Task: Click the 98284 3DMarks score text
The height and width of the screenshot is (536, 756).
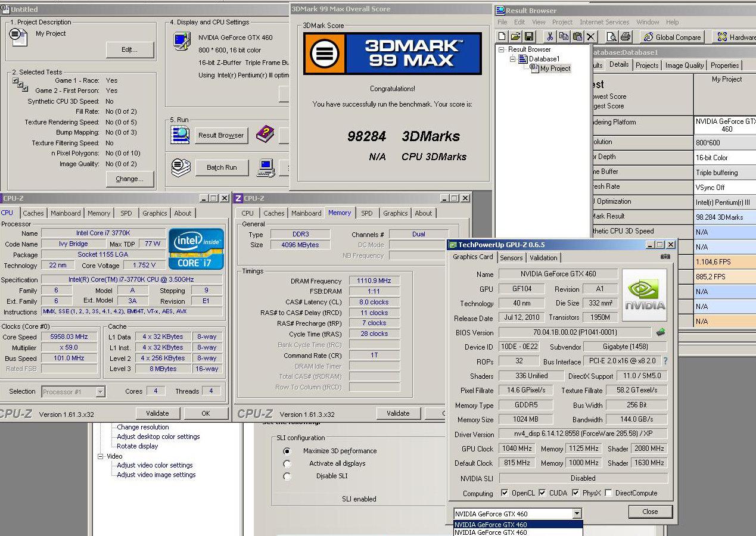Action: (403, 136)
